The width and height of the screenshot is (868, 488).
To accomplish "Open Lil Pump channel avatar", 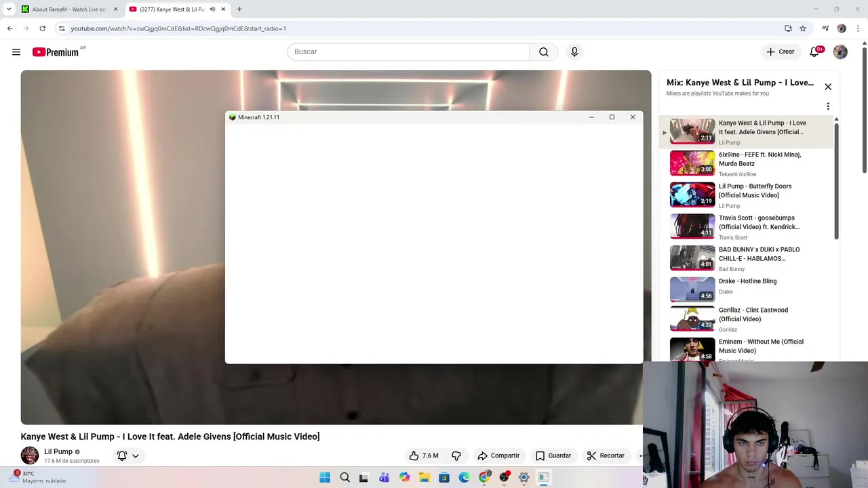I will tap(30, 455).
